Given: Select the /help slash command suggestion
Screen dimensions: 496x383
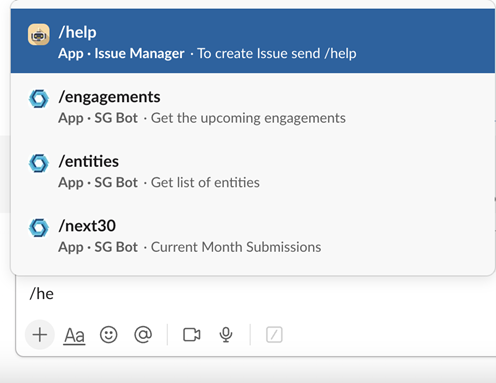Looking at the screenshot, I should 253,41.
